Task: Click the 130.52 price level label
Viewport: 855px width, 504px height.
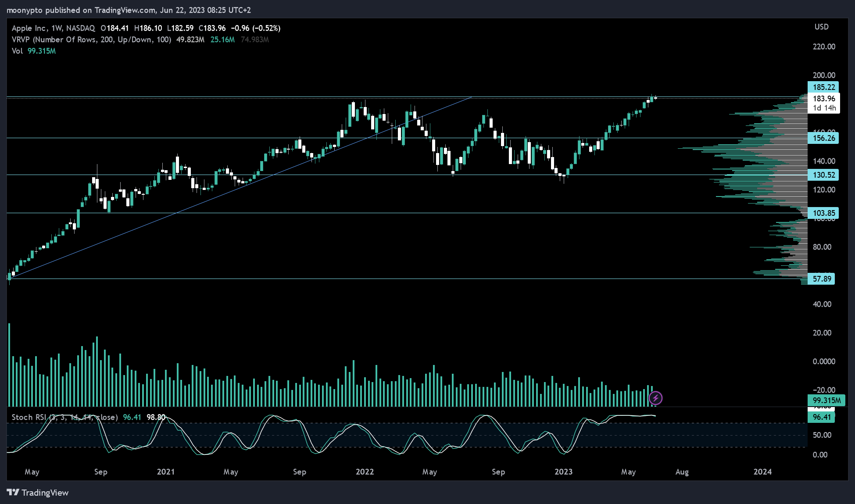Action: tap(823, 175)
